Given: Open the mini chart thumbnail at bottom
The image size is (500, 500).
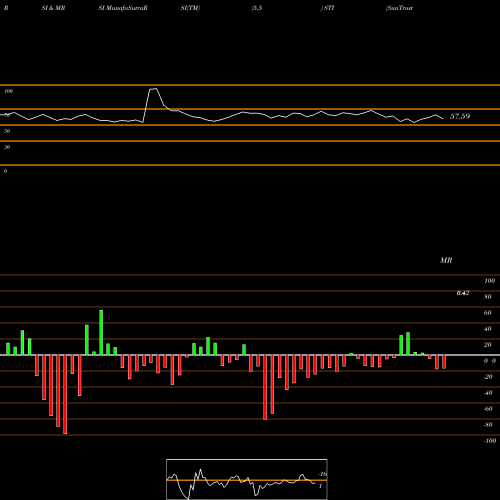Looking at the screenshot, I should click(247, 479).
